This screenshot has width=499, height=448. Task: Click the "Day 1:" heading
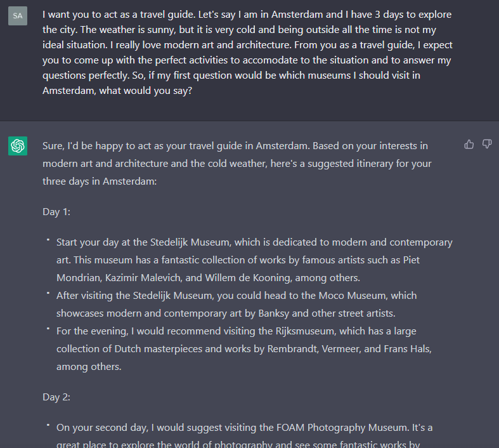tap(56, 211)
